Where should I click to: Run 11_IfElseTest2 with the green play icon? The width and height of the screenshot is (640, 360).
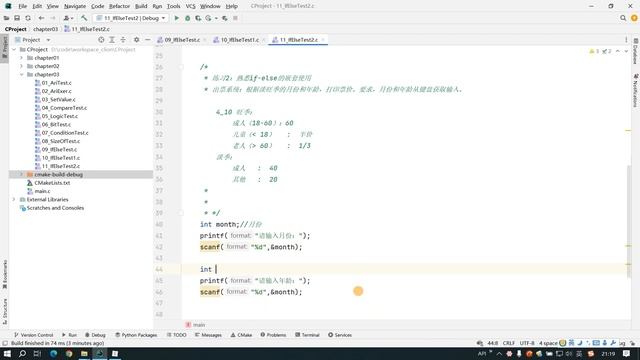[x=177, y=18]
